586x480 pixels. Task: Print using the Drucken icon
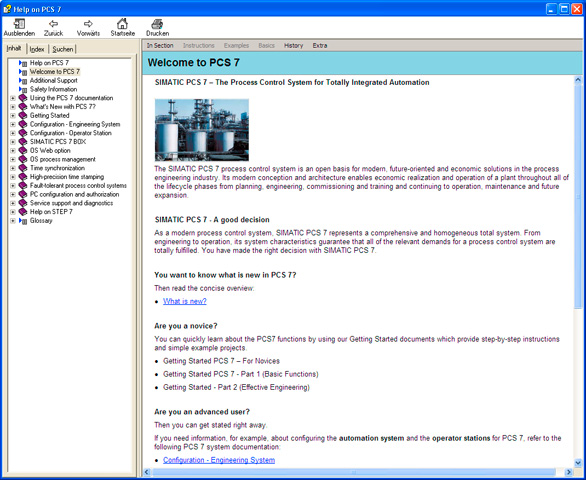click(x=157, y=24)
